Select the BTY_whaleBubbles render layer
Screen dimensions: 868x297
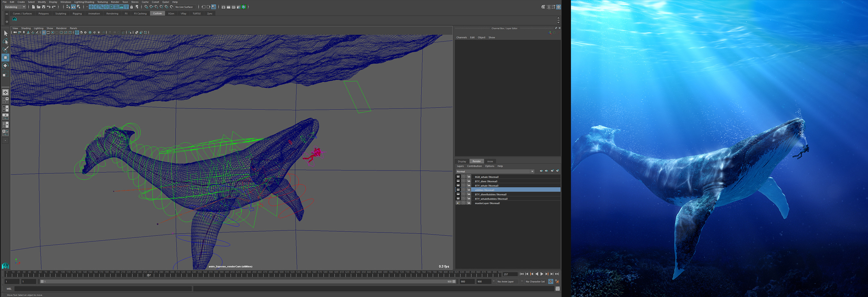click(491, 199)
